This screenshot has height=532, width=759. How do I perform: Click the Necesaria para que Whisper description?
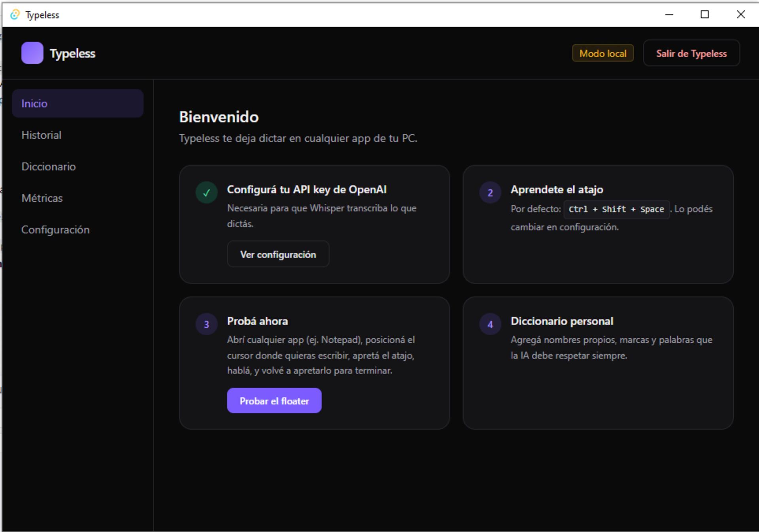click(x=321, y=216)
